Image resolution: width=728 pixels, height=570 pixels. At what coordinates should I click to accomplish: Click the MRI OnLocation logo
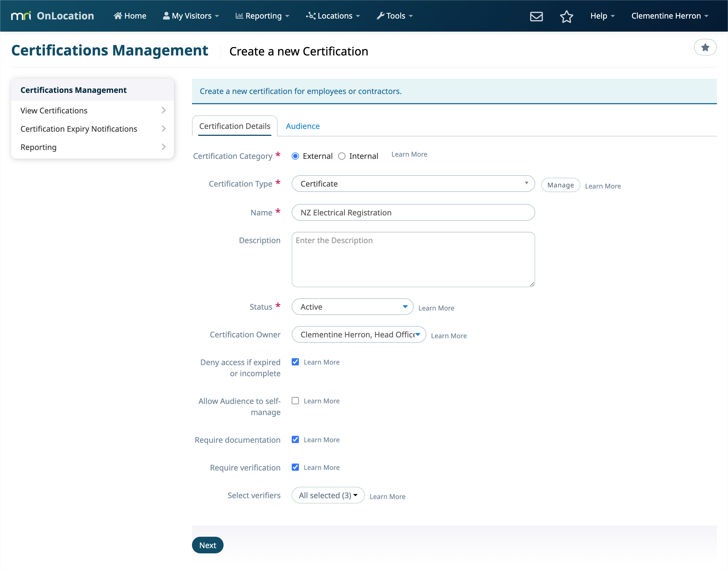click(52, 16)
